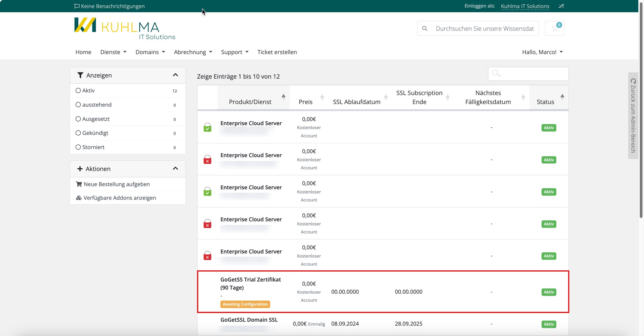
Task: Click the Awaiting Configuration badge
Action: (x=245, y=304)
